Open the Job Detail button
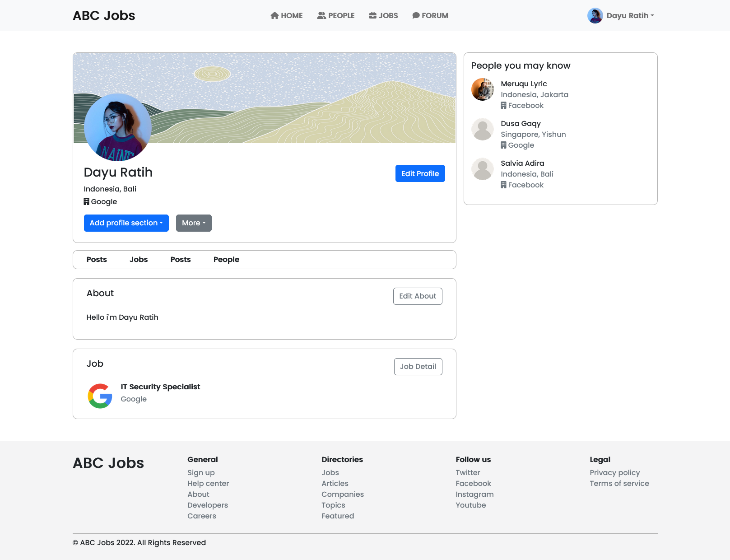This screenshot has height=560, width=730. tap(418, 367)
